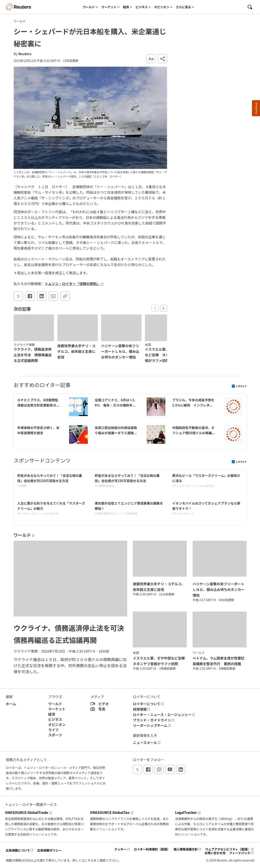Open クッキー policy link in the footer
The width and height of the screenshot is (260, 868).
(122, 849)
